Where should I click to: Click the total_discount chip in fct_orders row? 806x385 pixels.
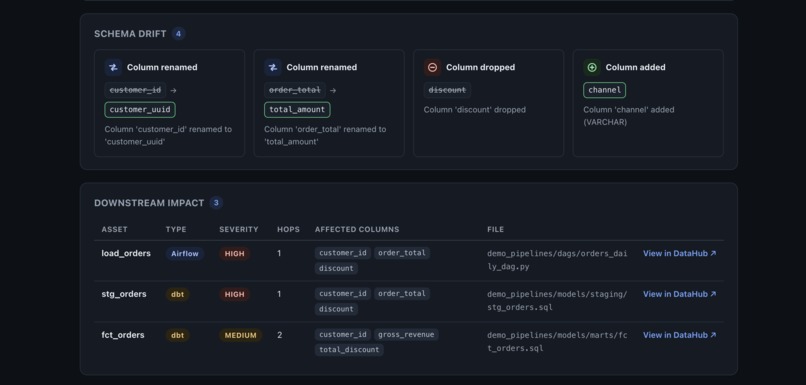point(349,350)
